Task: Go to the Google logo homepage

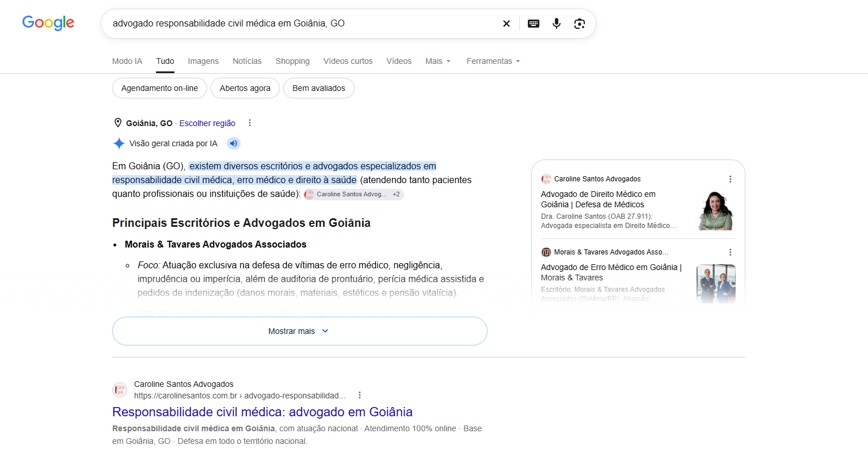Action: point(48,23)
